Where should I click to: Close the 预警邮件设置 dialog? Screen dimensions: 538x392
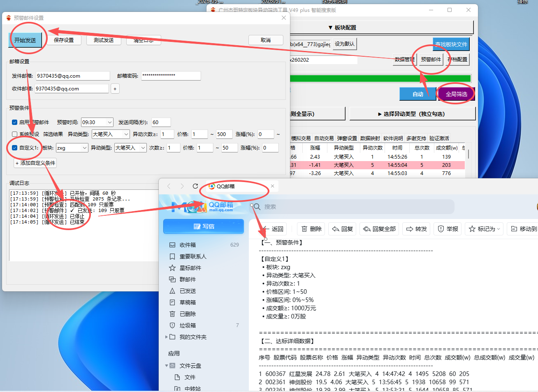[x=284, y=18]
